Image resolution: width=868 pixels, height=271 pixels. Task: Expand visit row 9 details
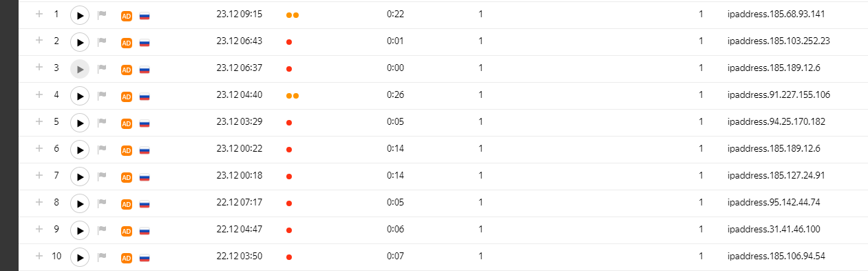tap(39, 229)
